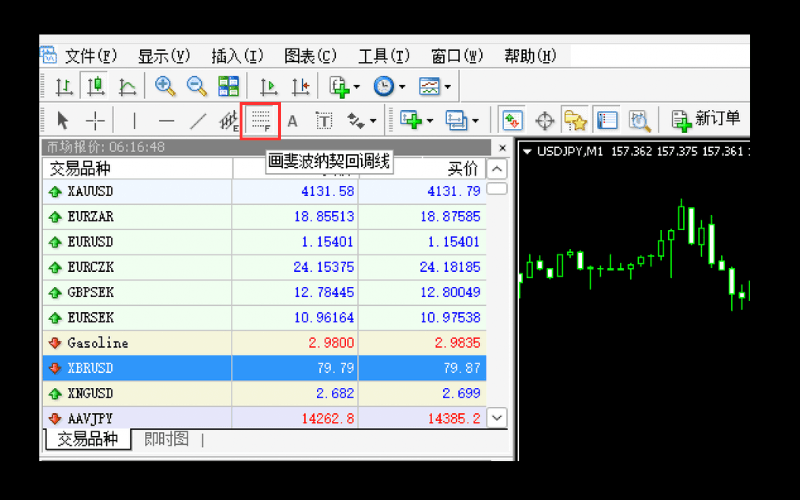
Task: Zoom in on the chart
Action: coord(165,86)
